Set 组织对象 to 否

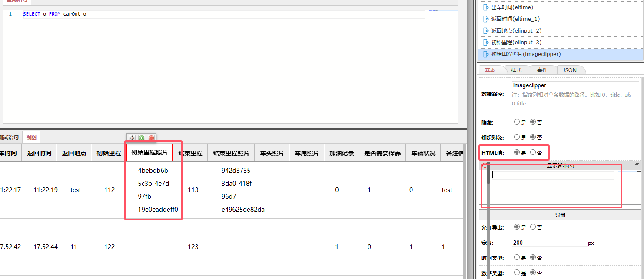click(533, 137)
